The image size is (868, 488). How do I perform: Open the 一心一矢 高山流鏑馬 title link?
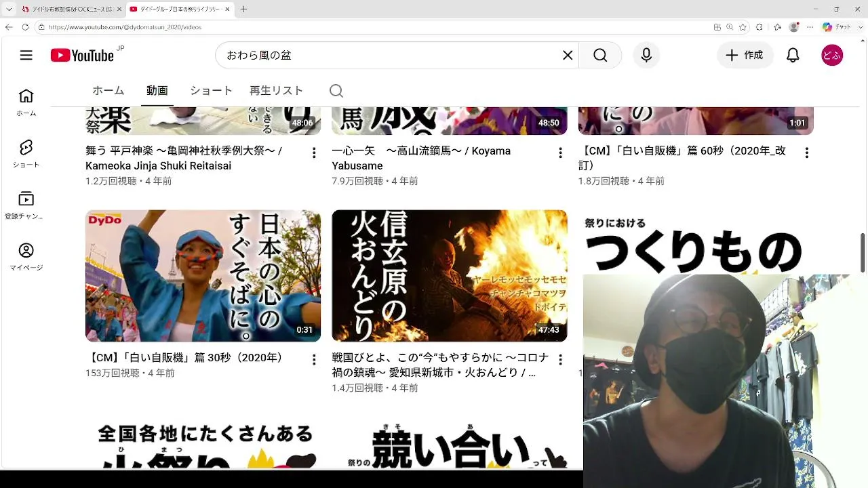pos(421,158)
